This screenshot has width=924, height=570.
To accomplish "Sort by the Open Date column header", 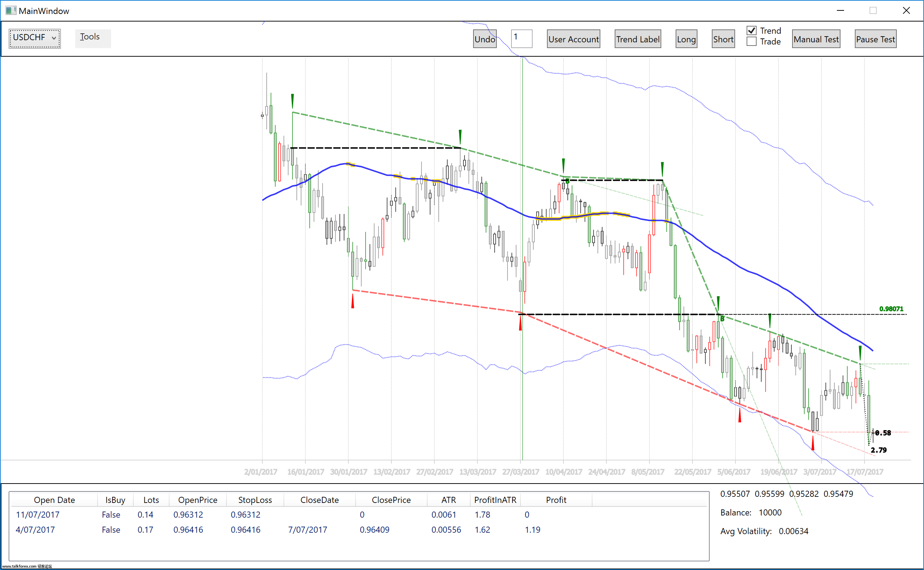I will point(54,500).
